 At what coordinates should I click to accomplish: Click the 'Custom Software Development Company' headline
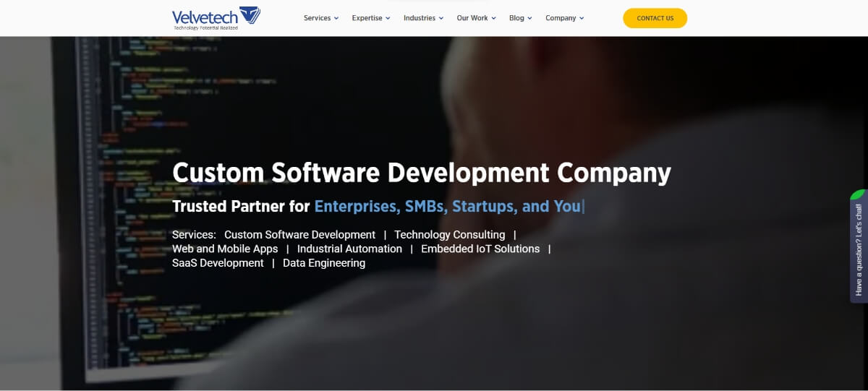pyautogui.click(x=421, y=173)
